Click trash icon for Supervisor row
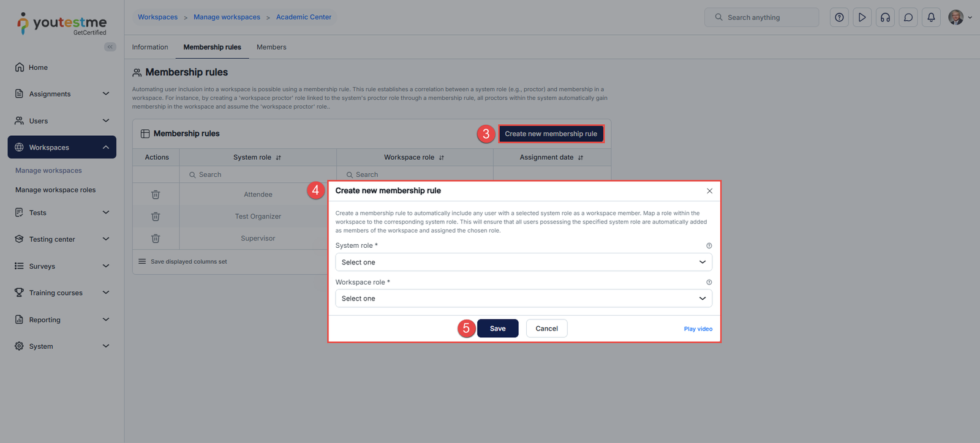 pos(156,239)
